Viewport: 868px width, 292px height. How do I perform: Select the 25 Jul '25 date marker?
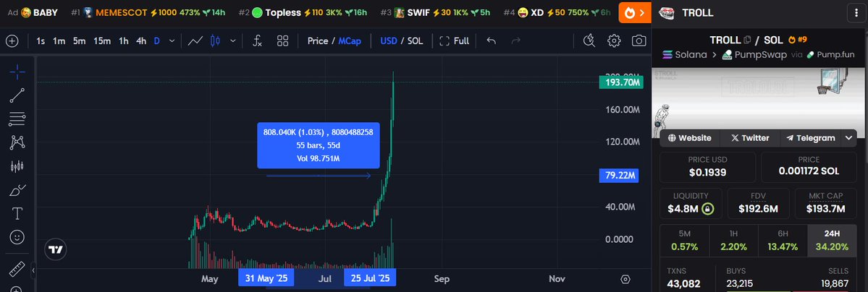(x=370, y=278)
